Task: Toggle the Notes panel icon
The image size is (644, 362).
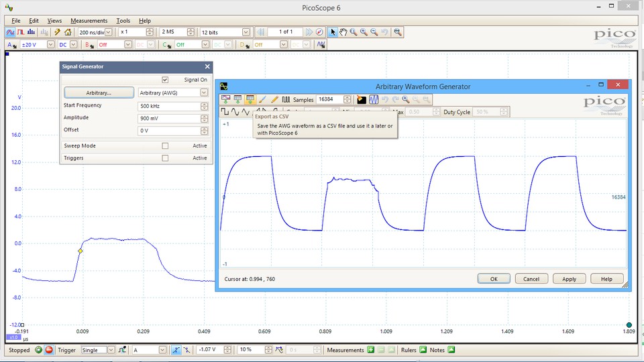Action: (451, 350)
